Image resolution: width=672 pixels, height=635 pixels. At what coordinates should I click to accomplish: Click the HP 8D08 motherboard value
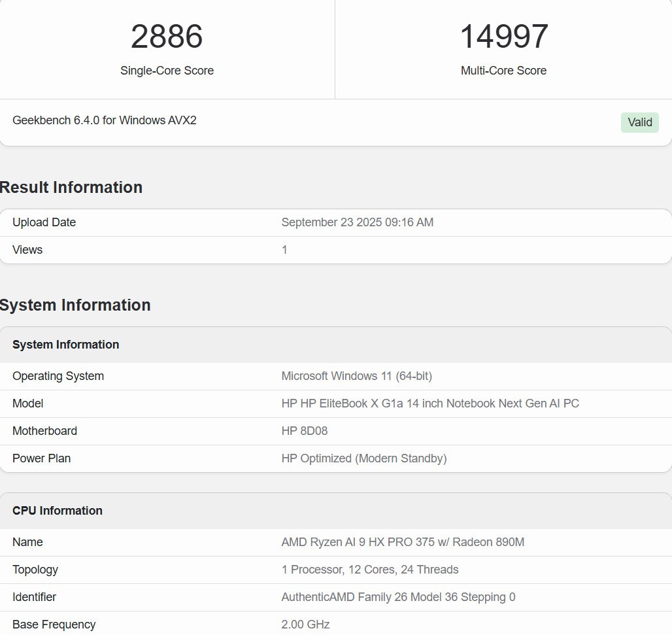pyautogui.click(x=304, y=431)
